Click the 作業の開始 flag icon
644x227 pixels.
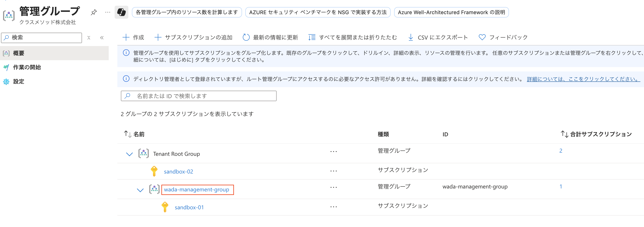[x=6, y=67]
